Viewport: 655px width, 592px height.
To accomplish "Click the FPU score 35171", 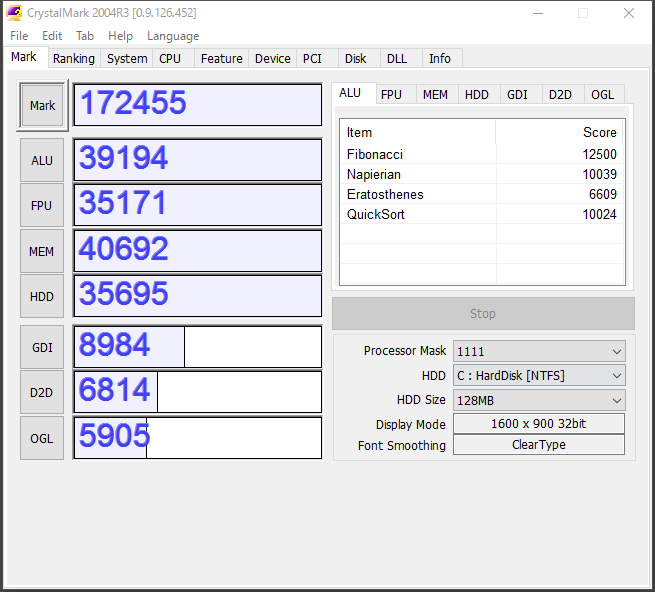I will tap(198, 205).
